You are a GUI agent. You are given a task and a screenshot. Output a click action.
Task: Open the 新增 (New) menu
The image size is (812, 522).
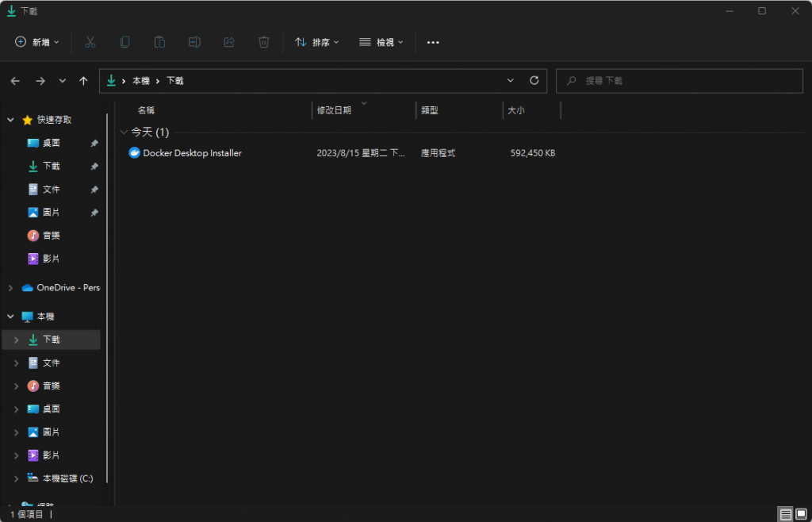coord(36,42)
